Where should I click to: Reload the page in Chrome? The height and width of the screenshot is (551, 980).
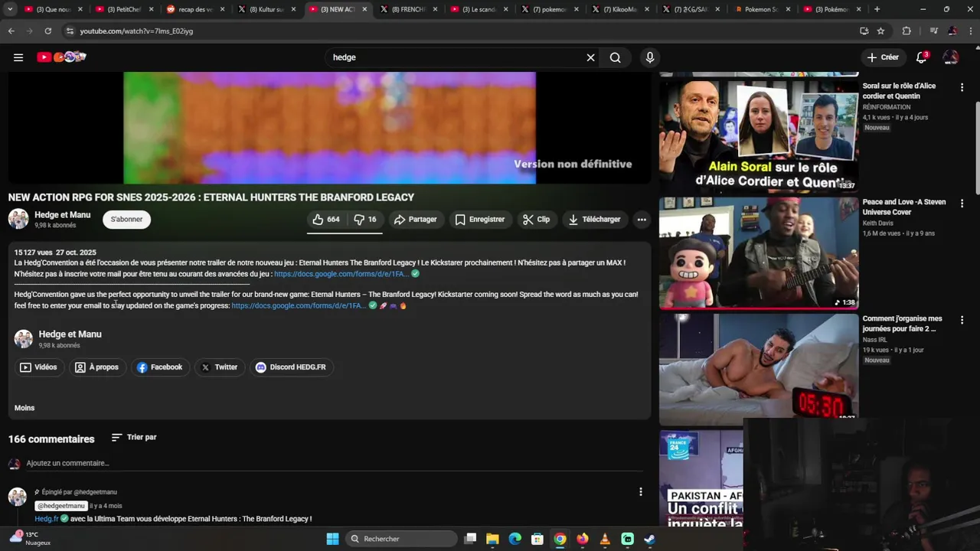[47, 31]
